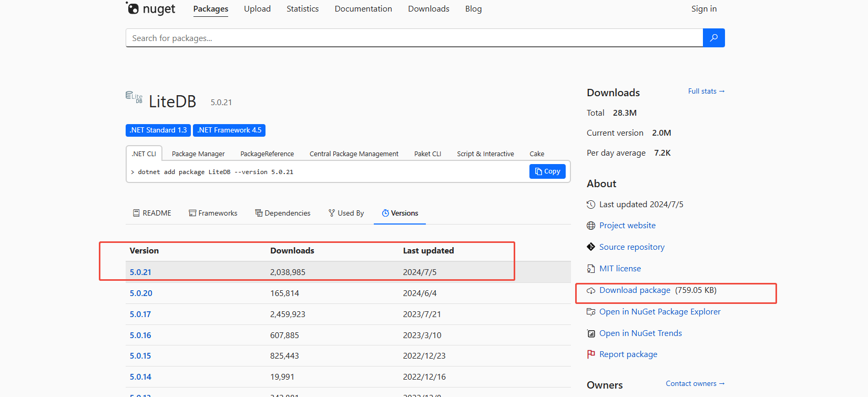Switch to PackageReference tab
Image resolution: width=868 pixels, height=397 pixels.
tap(267, 154)
